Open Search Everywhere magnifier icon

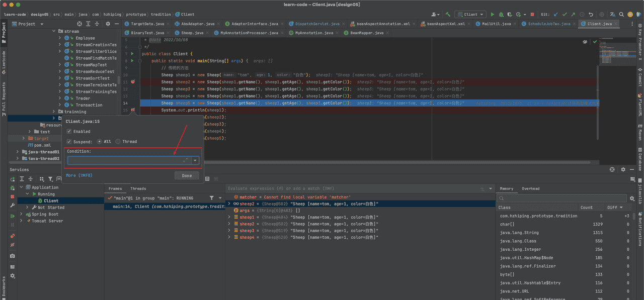pyautogui.click(x=622, y=15)
